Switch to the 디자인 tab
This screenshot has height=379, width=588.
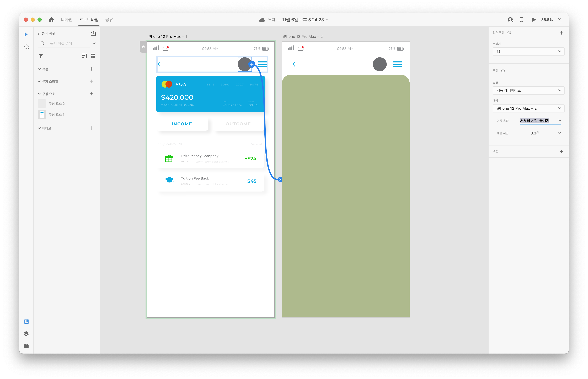pos(66,20)
